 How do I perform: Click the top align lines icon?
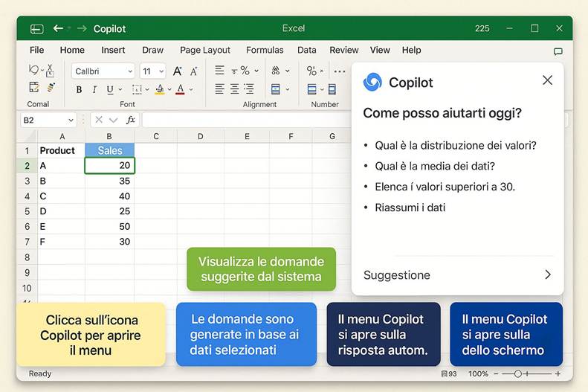[219, 70]
